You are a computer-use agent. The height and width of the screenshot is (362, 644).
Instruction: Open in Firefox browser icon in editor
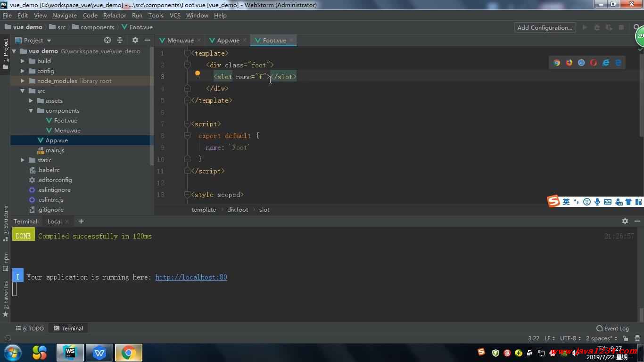coord(569,63)
